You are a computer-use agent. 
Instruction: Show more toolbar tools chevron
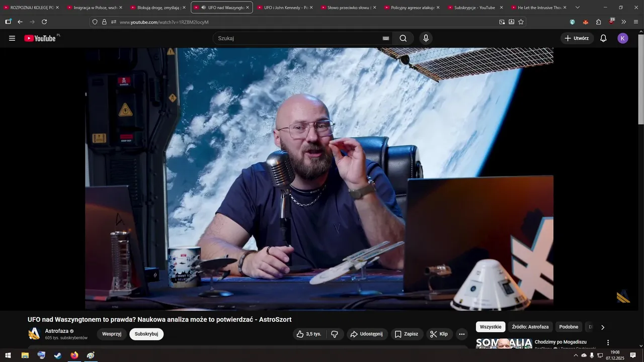click(x=624, y=22)
